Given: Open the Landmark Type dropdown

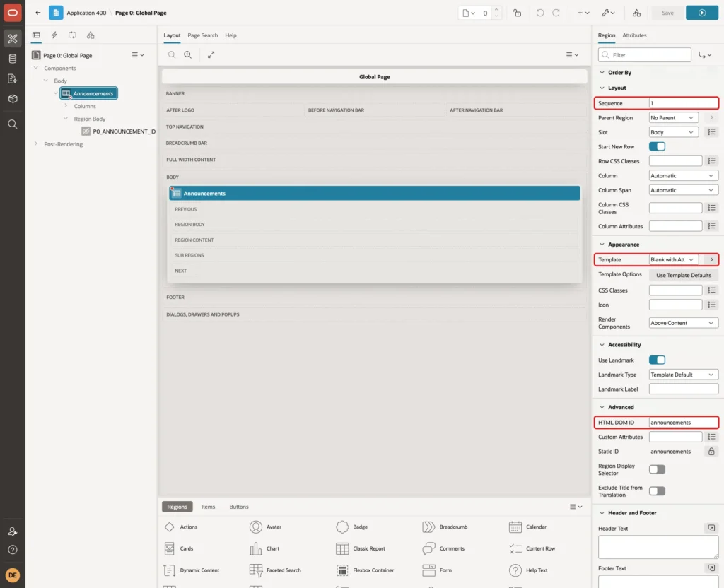Looking at the screenshot, I should [684, 375].
